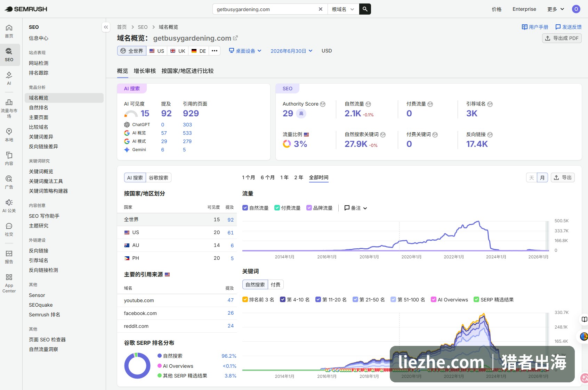Toggle 第 11-20 名 checkbox
588x390 pixels.
(x=318, y=299)
